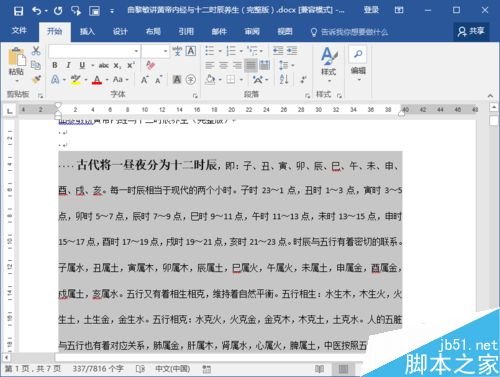Click the Tell Me search box
Viewport: 500px width, 377px height.
349,32
